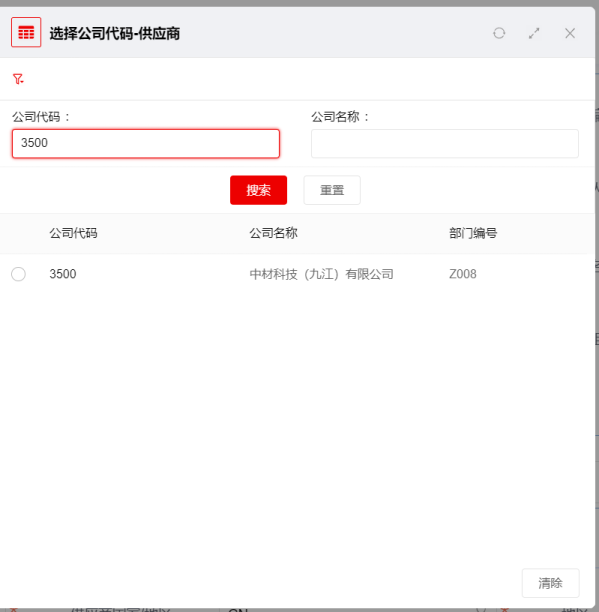Viewport: 599px width, 612px height.
Task: Select the radio button for company 3500
Action: click(x=18, y=274)
